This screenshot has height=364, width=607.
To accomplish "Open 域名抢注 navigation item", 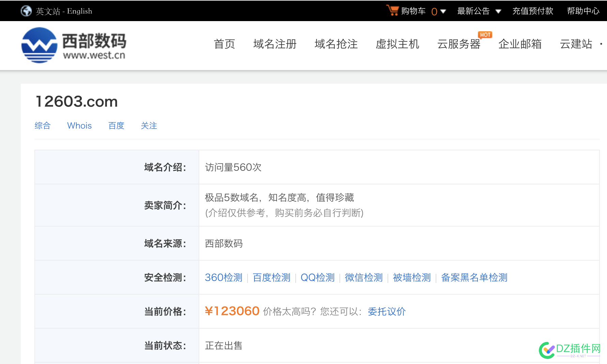I will coord(336,44).
